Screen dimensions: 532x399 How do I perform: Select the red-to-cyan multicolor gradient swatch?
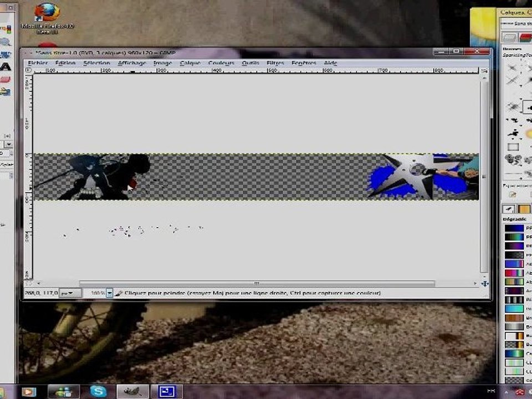click(514, 273)
